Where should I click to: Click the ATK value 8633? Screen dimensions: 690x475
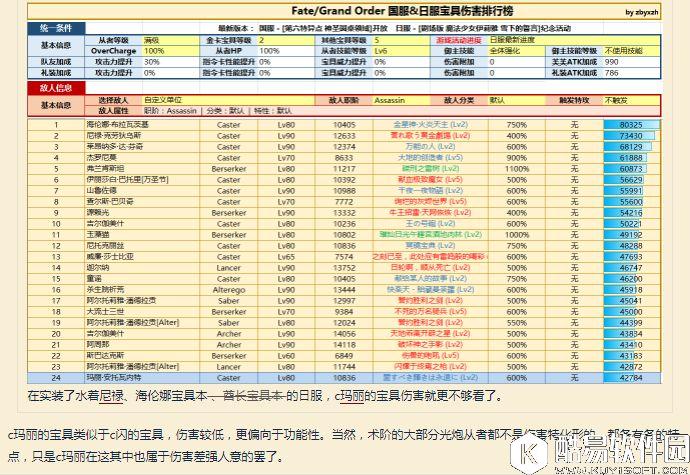(x=344, y=158)
